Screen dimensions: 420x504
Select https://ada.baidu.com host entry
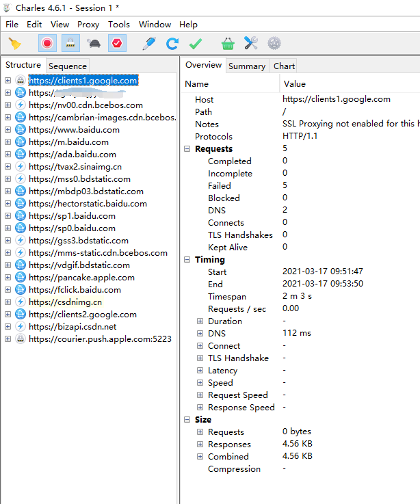pyautogui.click(x=73, y=155)
